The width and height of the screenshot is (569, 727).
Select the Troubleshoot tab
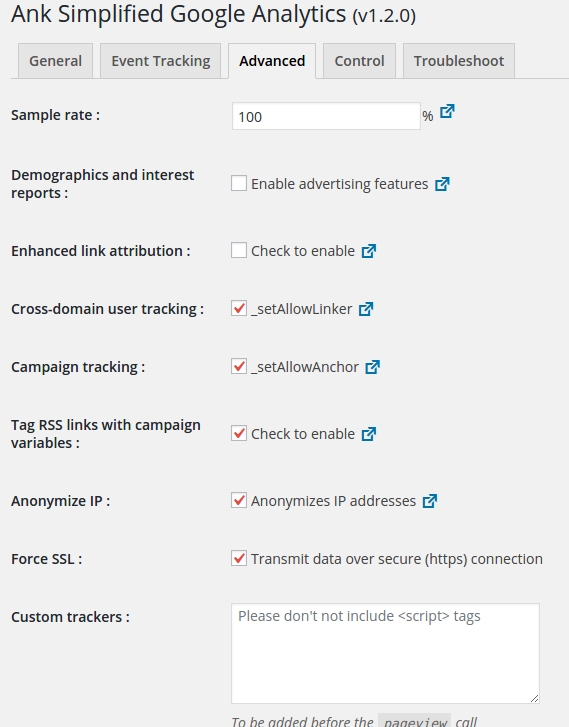coord(459,61)
